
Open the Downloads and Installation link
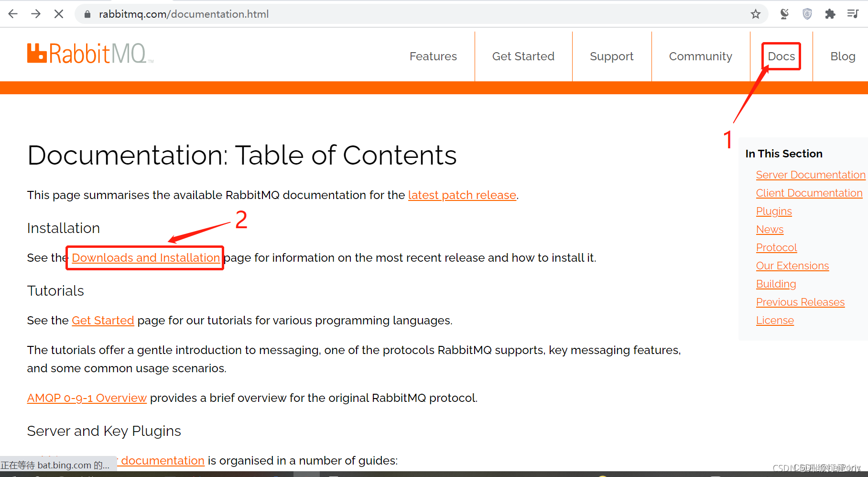coord(146,258)
